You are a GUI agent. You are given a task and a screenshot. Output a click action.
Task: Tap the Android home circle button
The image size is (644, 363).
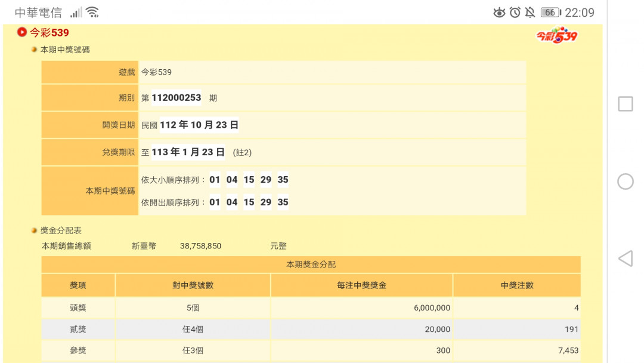coord(626,181)
